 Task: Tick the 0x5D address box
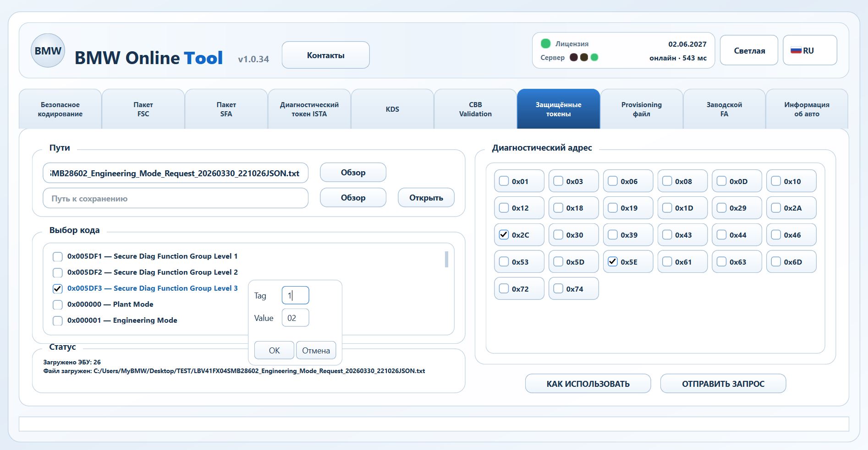point(558,261)
